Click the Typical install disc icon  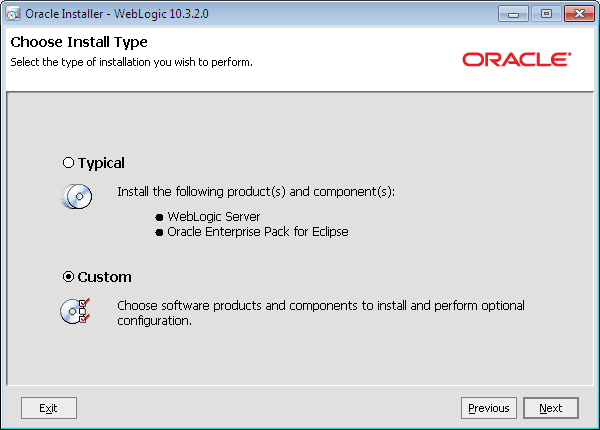(x=77, y=196)
